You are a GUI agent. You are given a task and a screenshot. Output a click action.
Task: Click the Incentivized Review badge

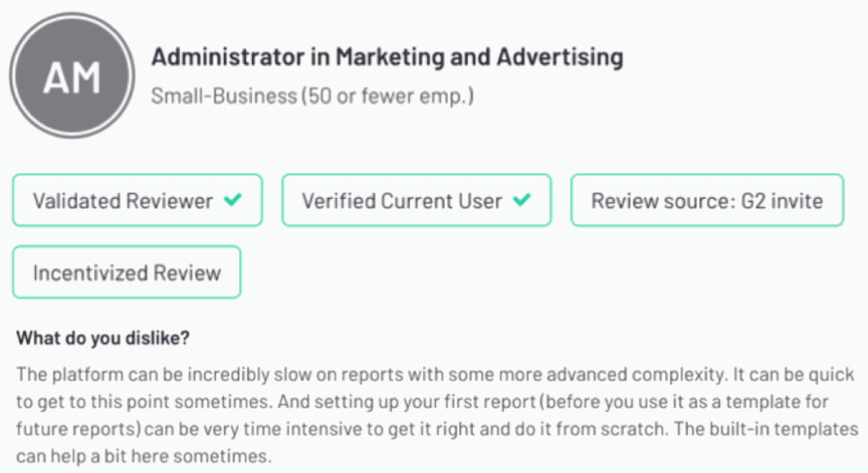point(127,272)
